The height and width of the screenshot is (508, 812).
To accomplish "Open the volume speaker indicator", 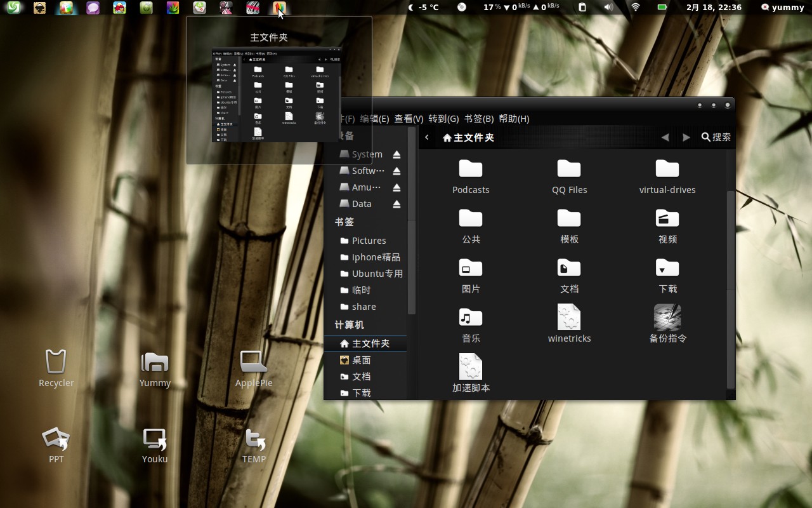I will (x=608, y=8).
